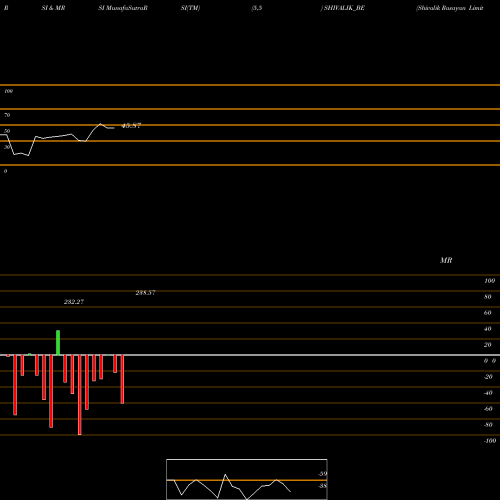Click the RSI value label 45.87

131,126
